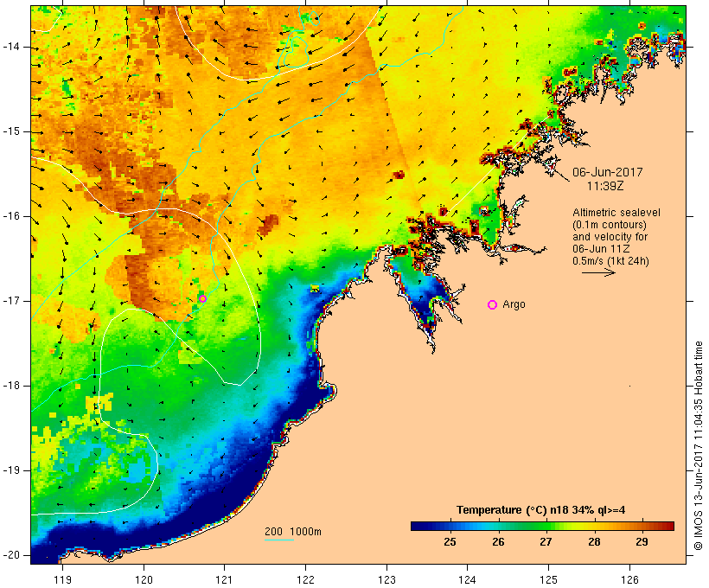Viewport: 709px width, 588px height.
Task: Click the IMOS copyright timestamp text
Action: 699,446
